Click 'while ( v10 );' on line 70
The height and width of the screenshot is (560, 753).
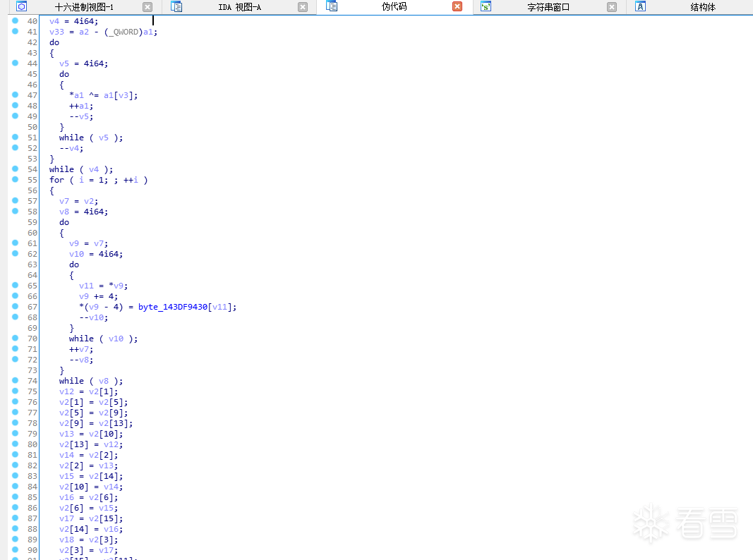[x=103, y=339]
